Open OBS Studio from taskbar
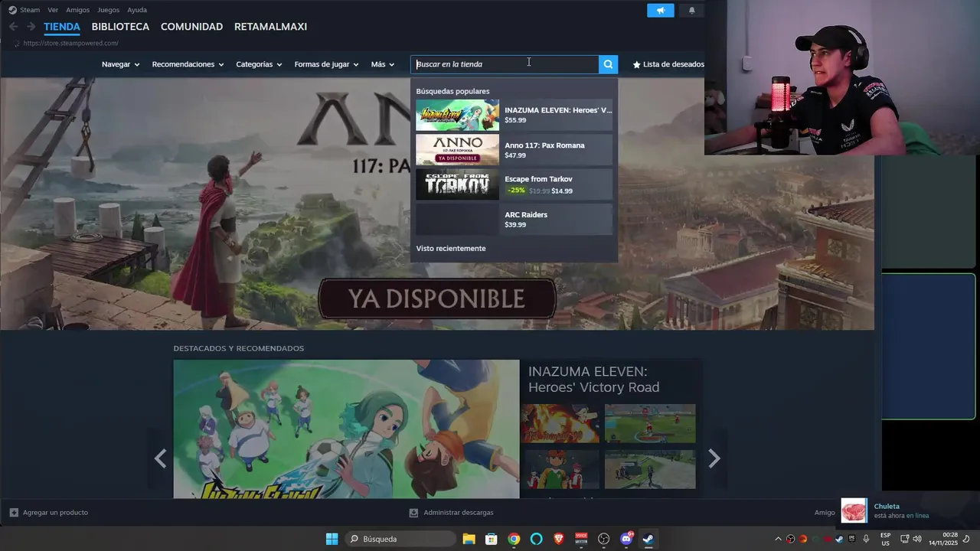980x551 pixels. (603, 539)
